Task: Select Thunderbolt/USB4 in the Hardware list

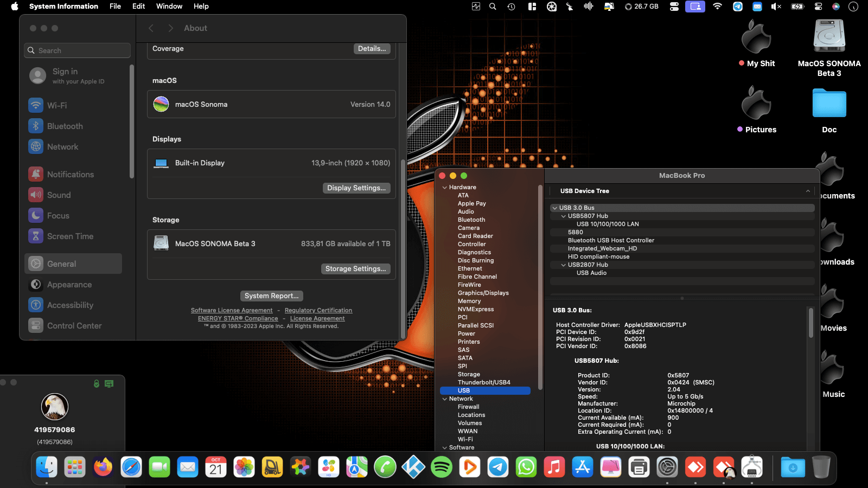Action: (484, 383)
